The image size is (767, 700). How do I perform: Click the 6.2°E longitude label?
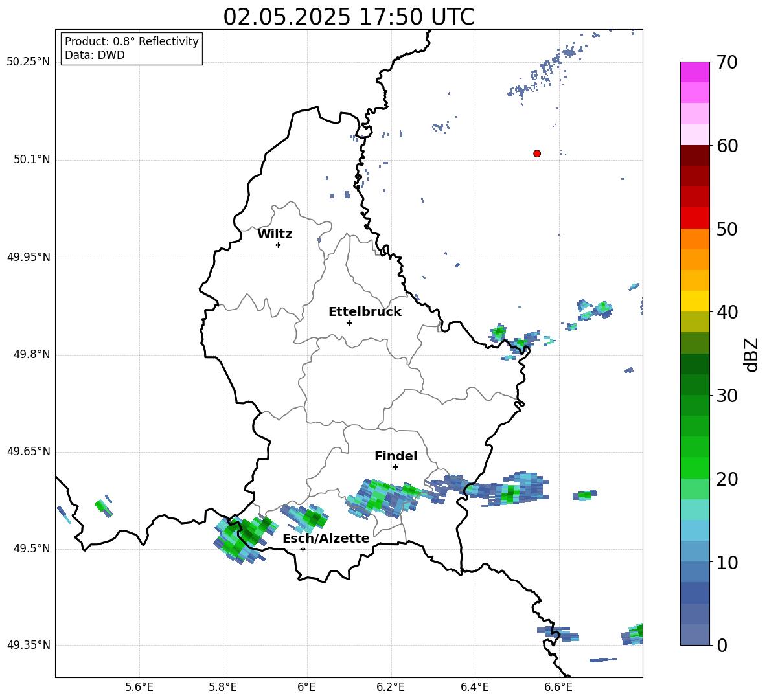pyautogui.click(x=391, y=687)
